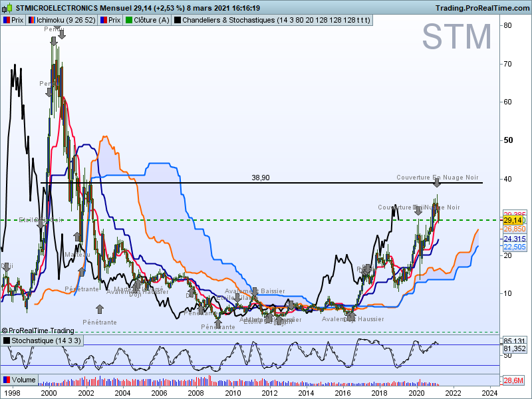Screen dimensions: 532x399
Task: Click the down arrow at Avalement Baissier pattern
Action: (x=255, y=291)
